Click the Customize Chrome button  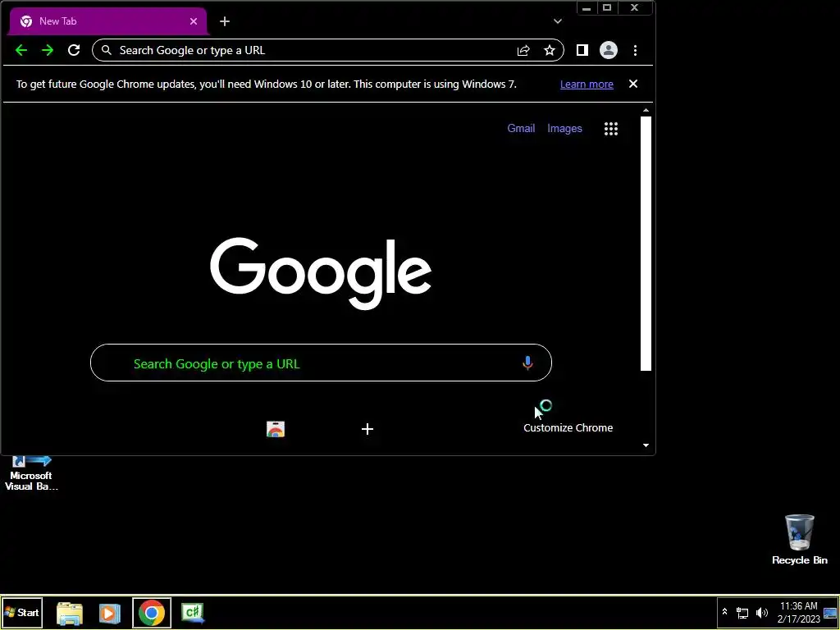pyautogui.click(x=568, y=427)
